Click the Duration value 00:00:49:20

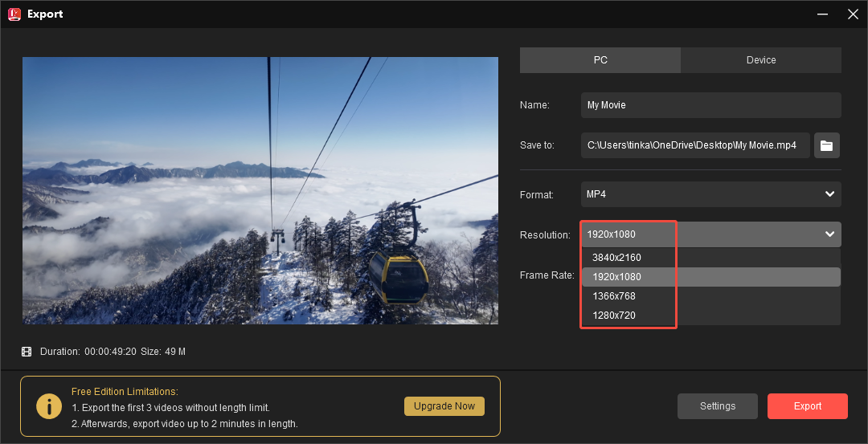click(x=110, y=352)
